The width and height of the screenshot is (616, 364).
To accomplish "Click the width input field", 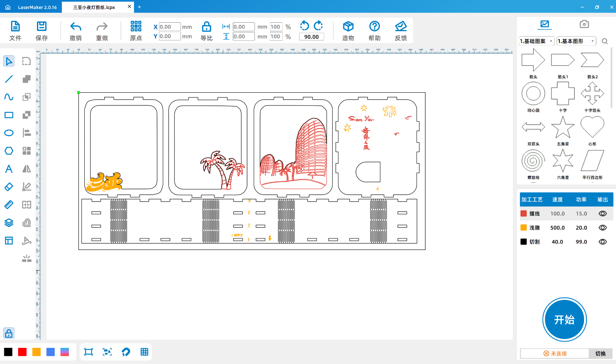I will coord(244,27).
